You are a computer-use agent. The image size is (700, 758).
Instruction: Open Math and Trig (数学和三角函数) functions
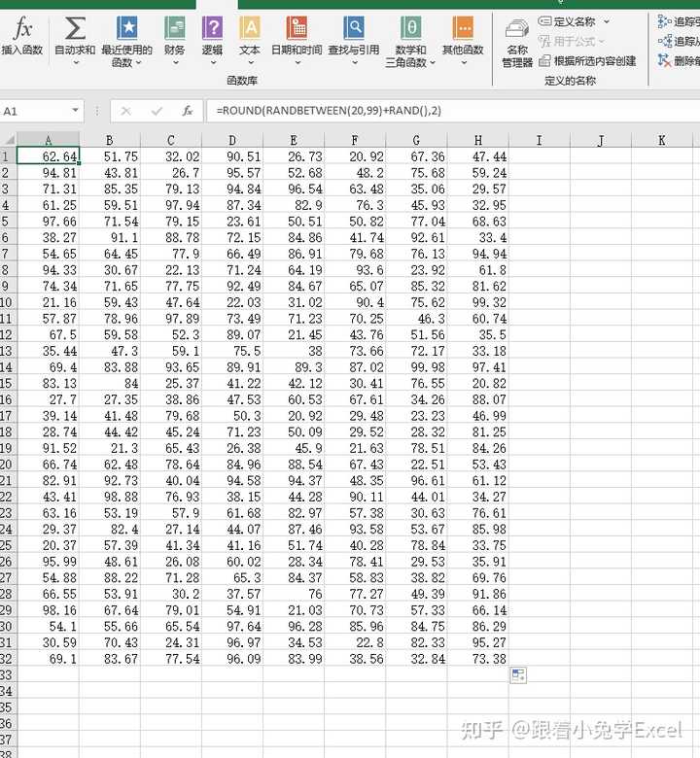coord(410,28)
